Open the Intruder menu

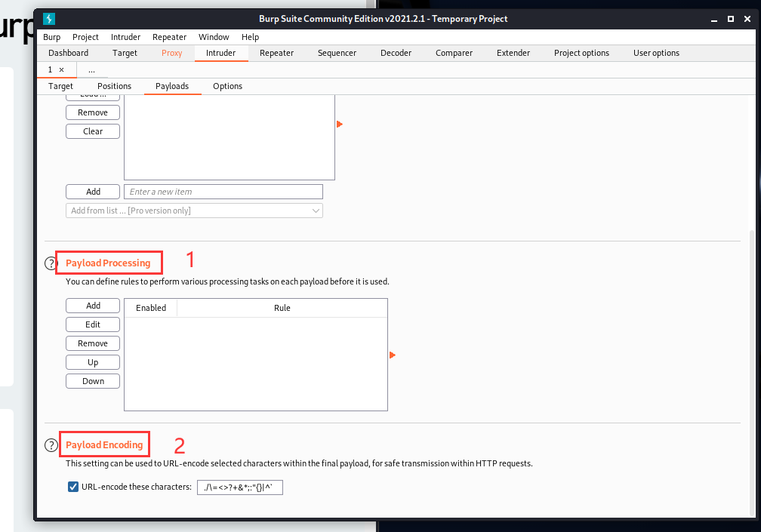point(125,37)
